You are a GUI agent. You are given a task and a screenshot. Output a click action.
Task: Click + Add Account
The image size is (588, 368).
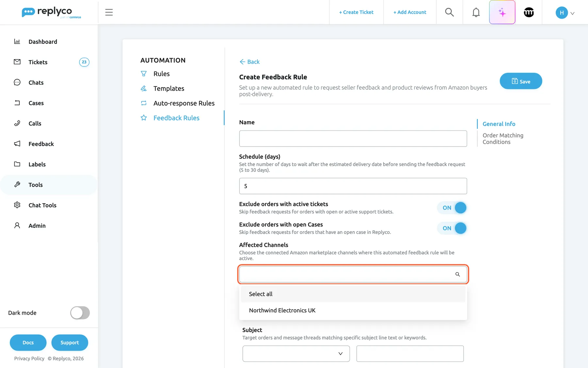point(410,12)
